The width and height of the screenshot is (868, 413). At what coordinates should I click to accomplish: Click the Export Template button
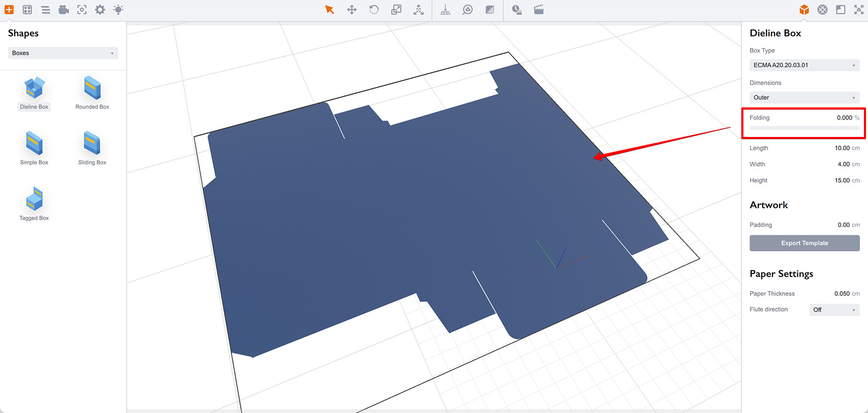click(x=804, y=243)
